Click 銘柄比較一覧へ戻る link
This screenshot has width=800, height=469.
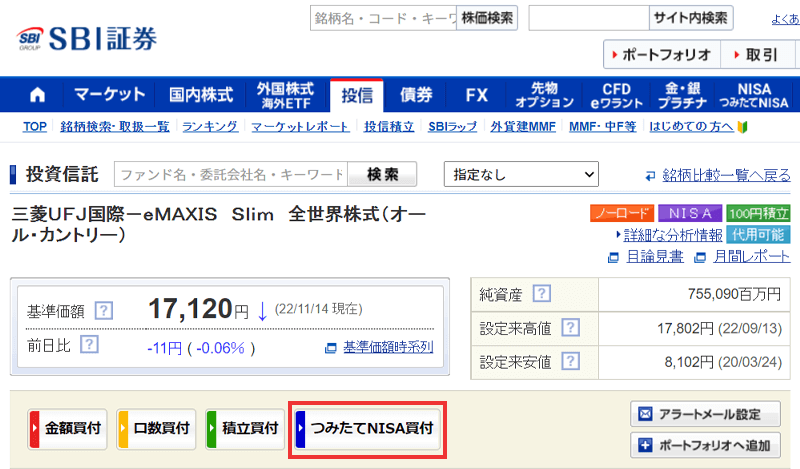click(727, 175)
